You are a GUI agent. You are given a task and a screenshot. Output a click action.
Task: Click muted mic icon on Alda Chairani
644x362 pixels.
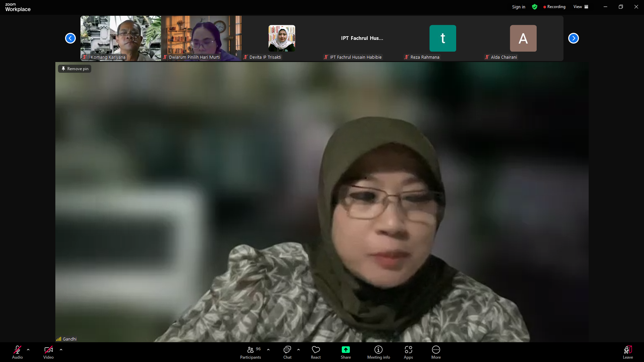[x=487, y=57]
